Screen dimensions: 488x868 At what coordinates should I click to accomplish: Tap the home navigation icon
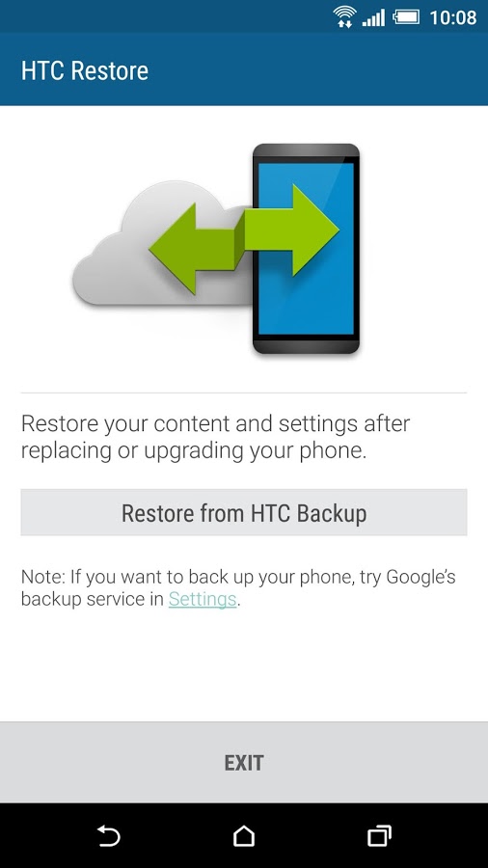pos(244,835)
